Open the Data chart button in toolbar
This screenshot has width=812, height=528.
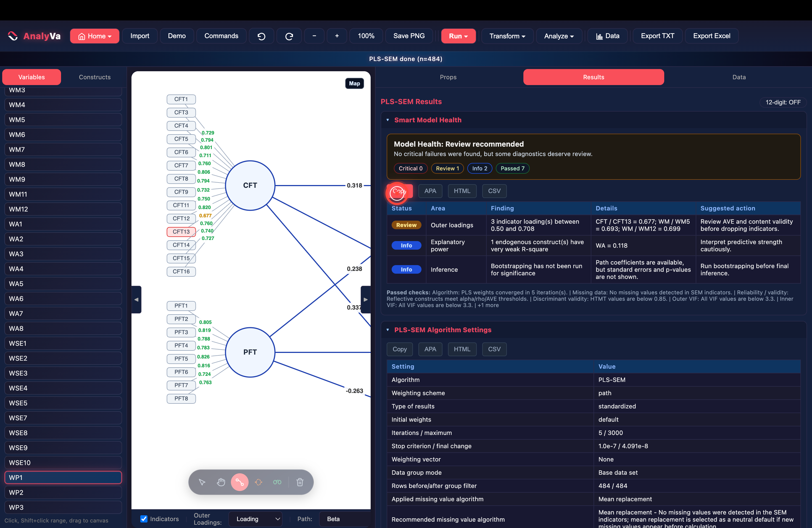608,36
